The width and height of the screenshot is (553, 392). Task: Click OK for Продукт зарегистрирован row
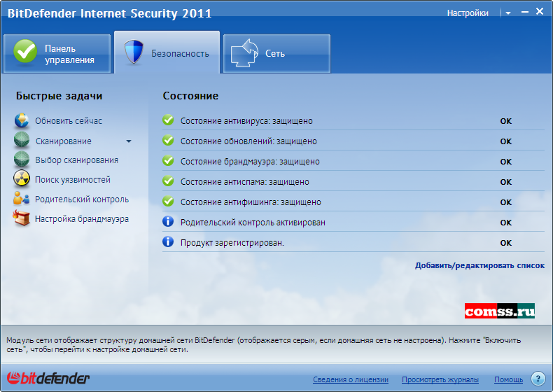click(x=505, y=243)
